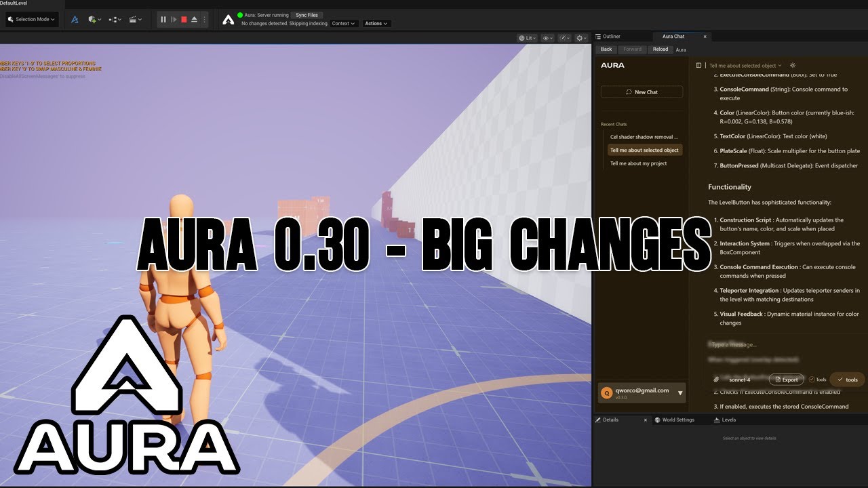Close the Aura Chat tab
The image size is (868, 488).
tap(705, 37)
